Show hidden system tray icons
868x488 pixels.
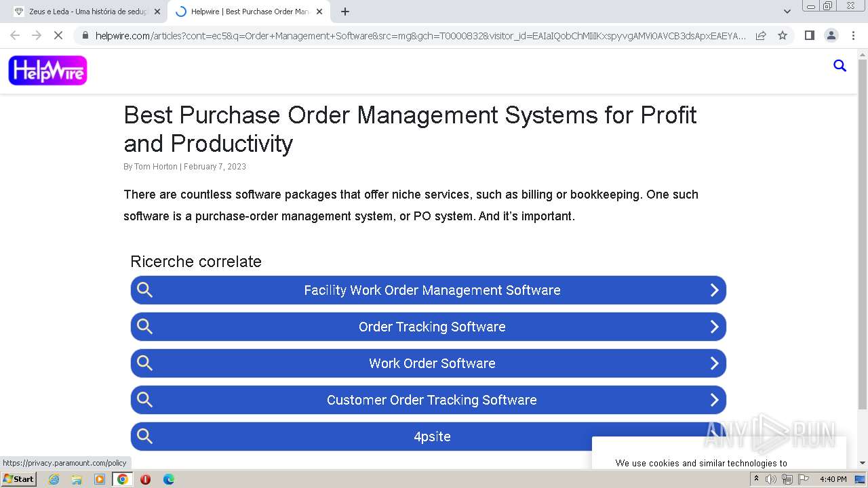756,479
